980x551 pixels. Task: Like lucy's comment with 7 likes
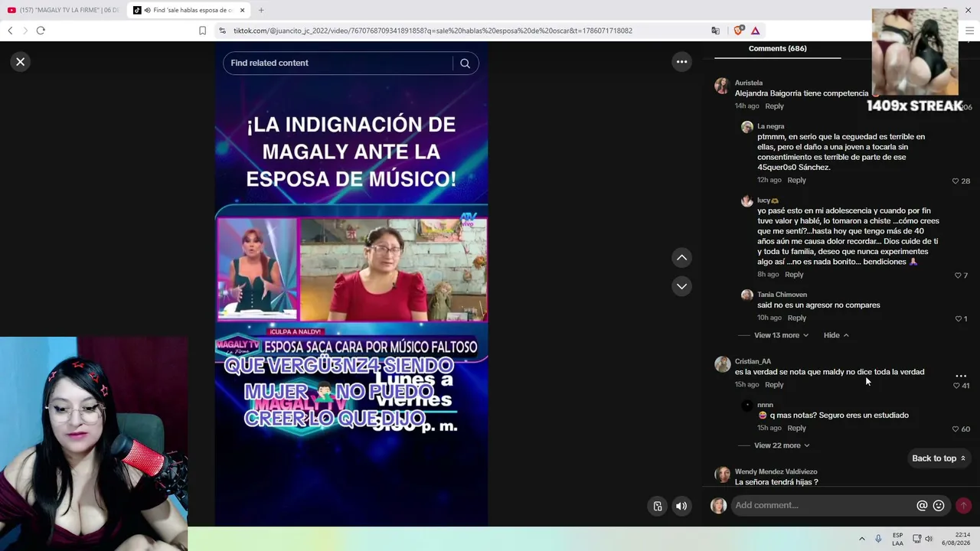958,275
